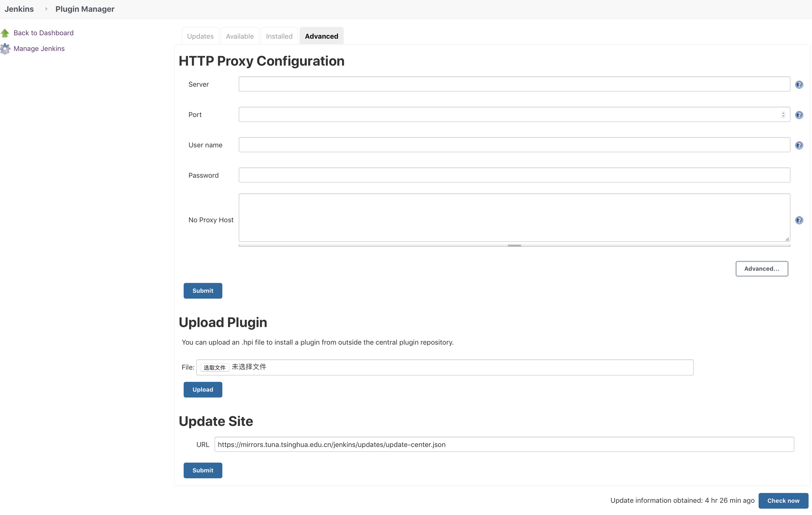Open help for the Port field
The image size is (812, 515).
[799, 115]
